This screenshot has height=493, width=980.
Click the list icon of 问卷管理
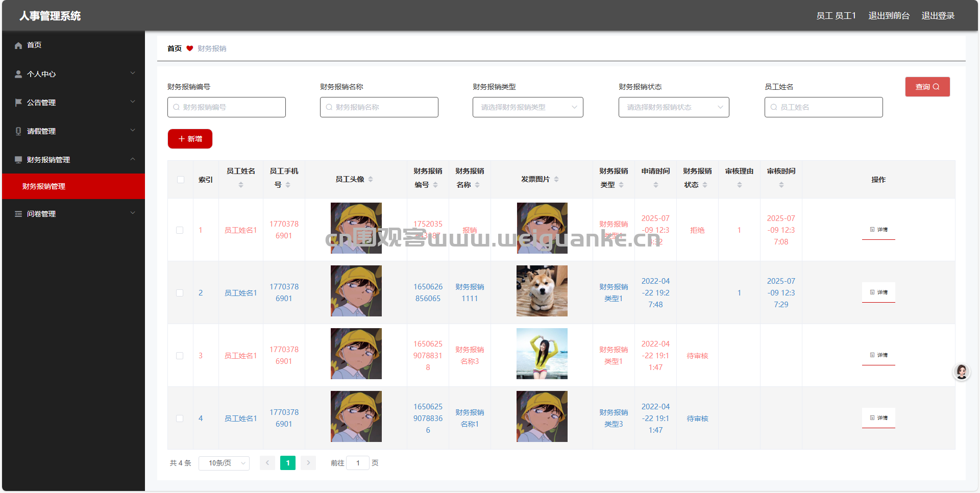(x=18, y=214)
